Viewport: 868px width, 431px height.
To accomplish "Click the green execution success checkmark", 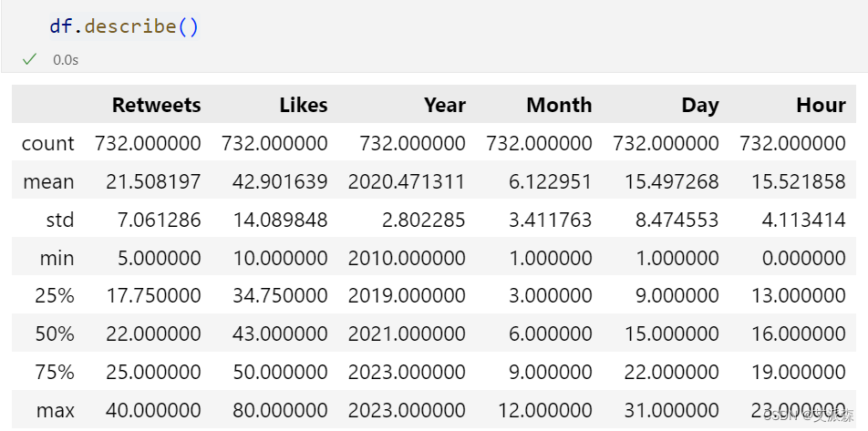I will coord(29,59).
